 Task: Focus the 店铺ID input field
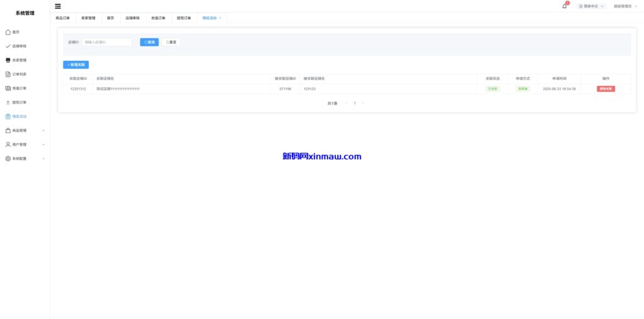107,42
